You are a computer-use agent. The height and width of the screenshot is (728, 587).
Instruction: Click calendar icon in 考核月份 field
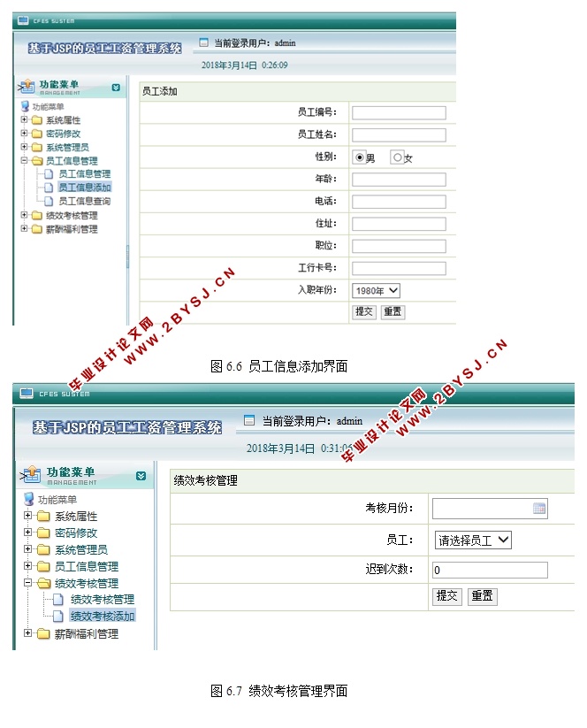click(x=539, y=509)
